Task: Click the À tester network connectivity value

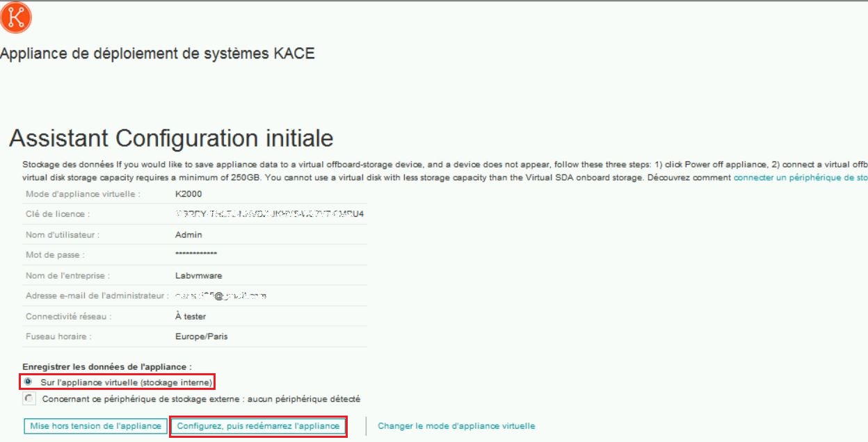Action: (191, 316)
